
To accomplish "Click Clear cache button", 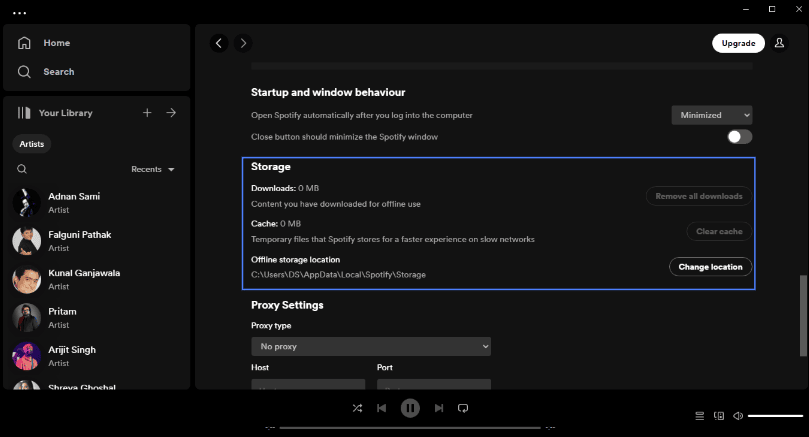I will tap(719, 231).
